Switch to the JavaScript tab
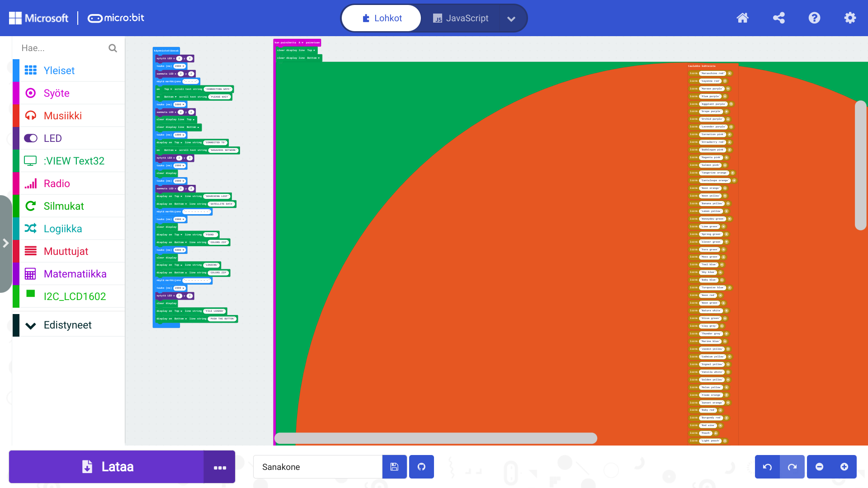The width and height of the screenshot is (868, 488). (x=461, y=18)
